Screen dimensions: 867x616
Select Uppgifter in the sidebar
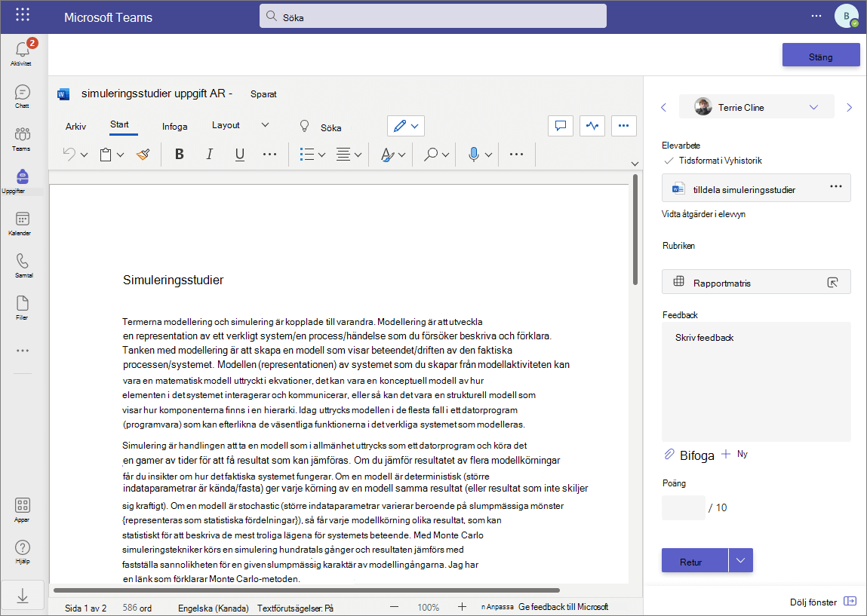click(x=22, y=181)
